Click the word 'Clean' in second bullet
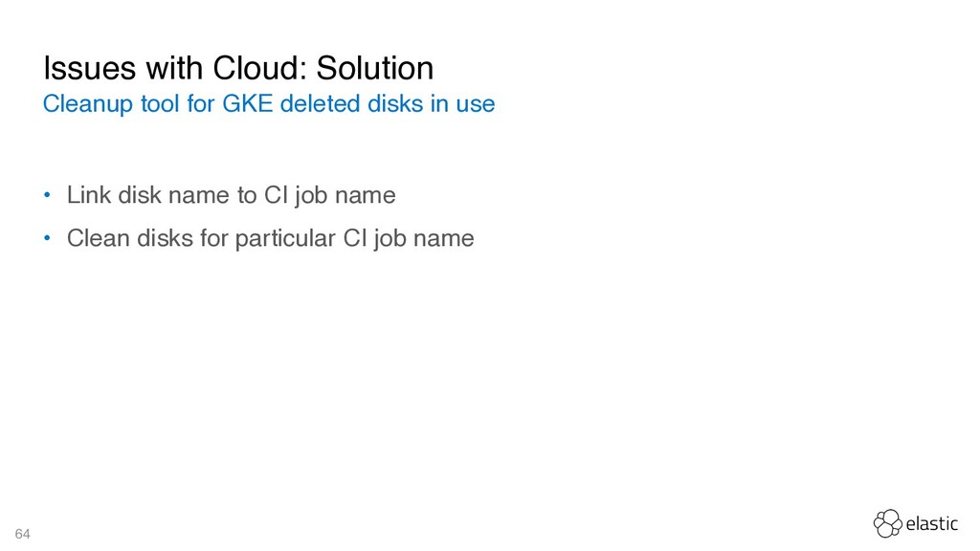The width and height of the screenshot is (980, 551). click(99, 238)
